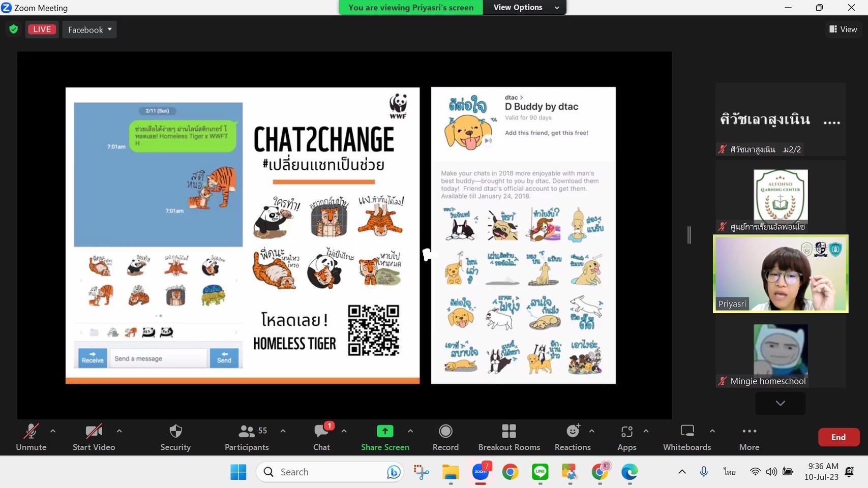This screenshot has width=868, height=488.
Task: Click the panel divider handle beside participants
Action: coord(689,235)
